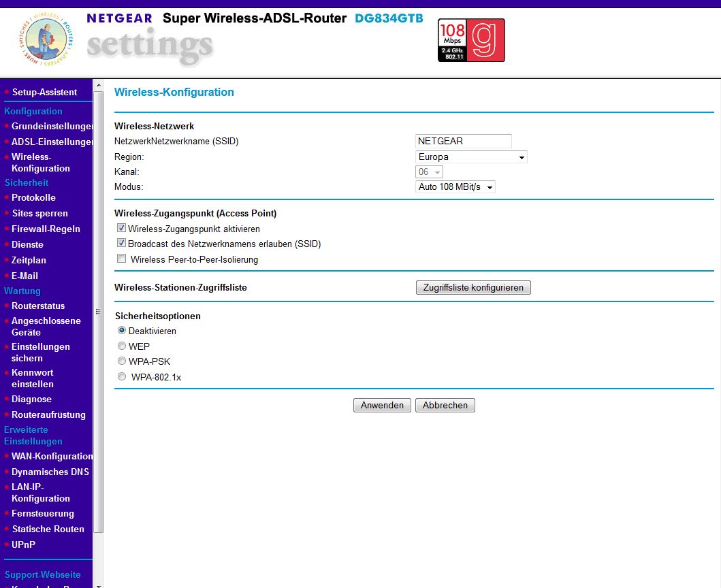This screenshot has height=588, width=721.
Task: Click the Abbrechen button
Action: point(445,405)
